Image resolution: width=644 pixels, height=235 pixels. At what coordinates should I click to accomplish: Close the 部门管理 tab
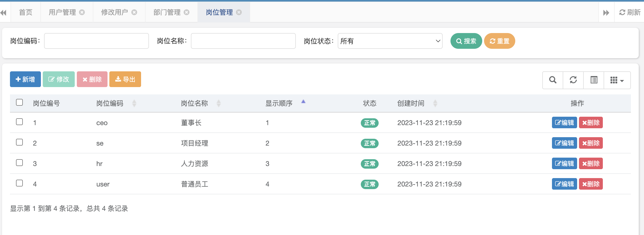click(x=186, y=12)
